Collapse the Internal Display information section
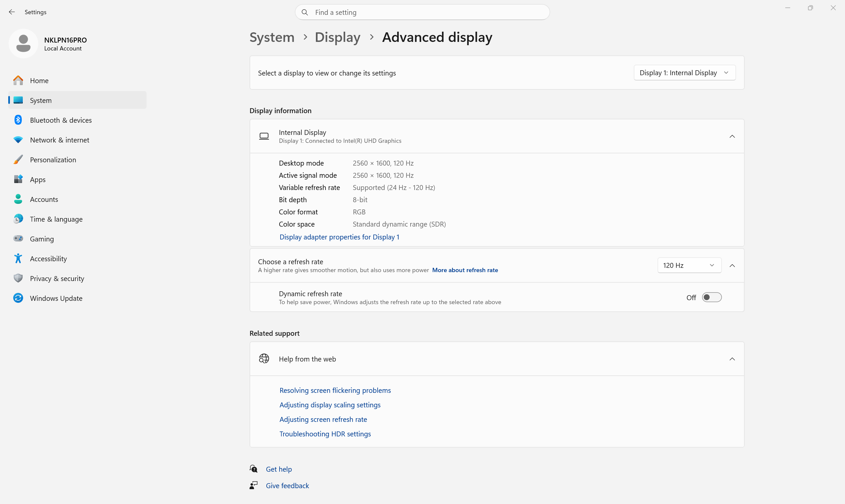 pos(732,136)
